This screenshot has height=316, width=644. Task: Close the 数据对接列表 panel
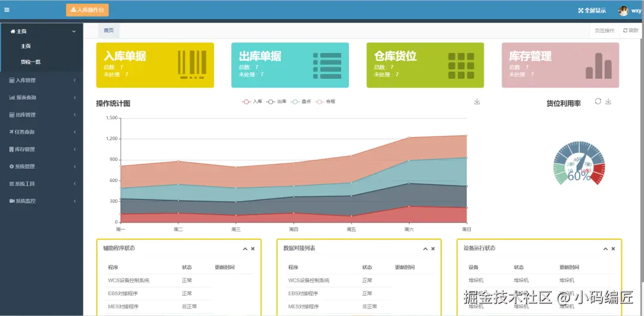[x=433, y=249]
